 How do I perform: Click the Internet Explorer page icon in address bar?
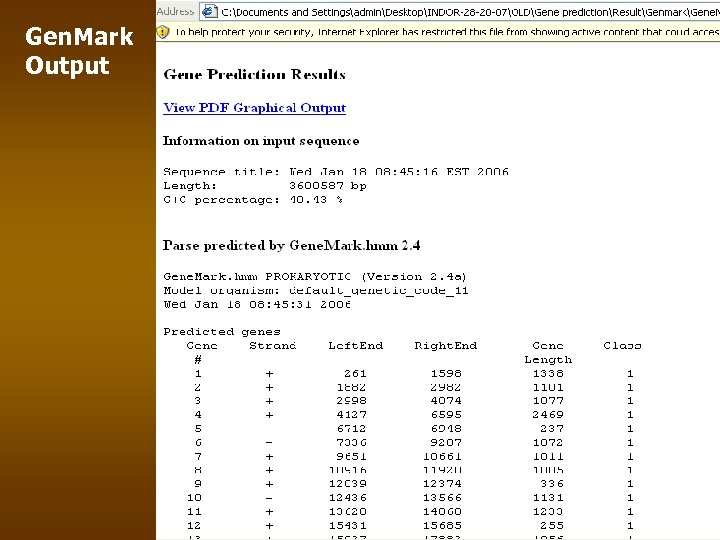coord(209,11)
